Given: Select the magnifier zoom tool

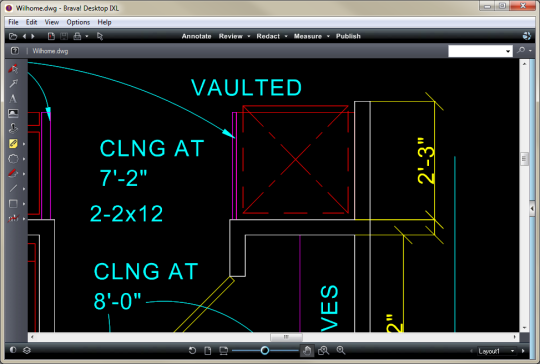Looking at the screenshot, I should click(x=341, y=351).
